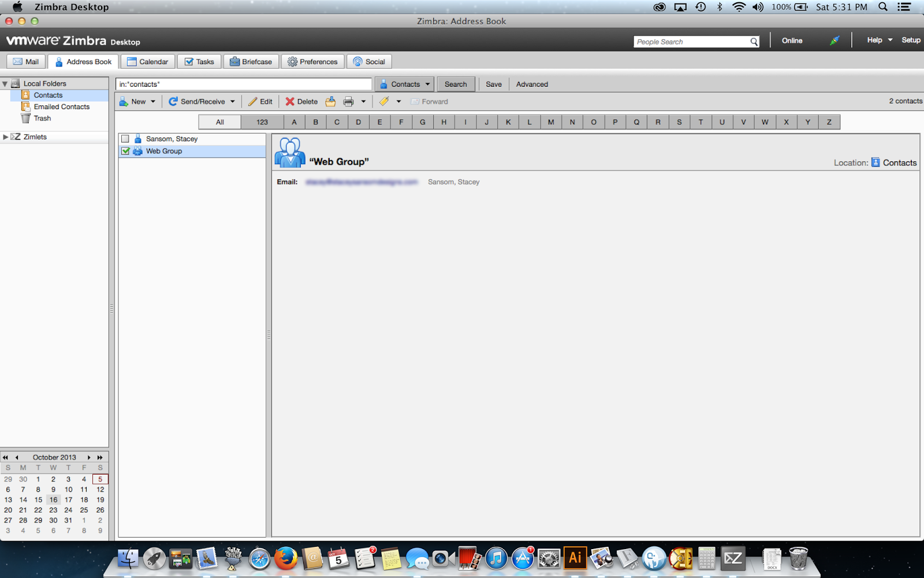Show All contacts in alphabet bar
This screenshot has width=924, height=578.
coord(220,122)
